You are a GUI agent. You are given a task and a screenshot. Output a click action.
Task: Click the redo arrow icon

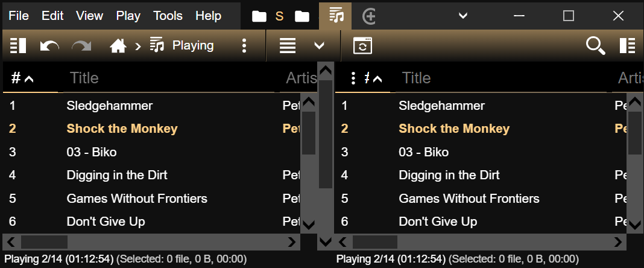tap(81, 46)
